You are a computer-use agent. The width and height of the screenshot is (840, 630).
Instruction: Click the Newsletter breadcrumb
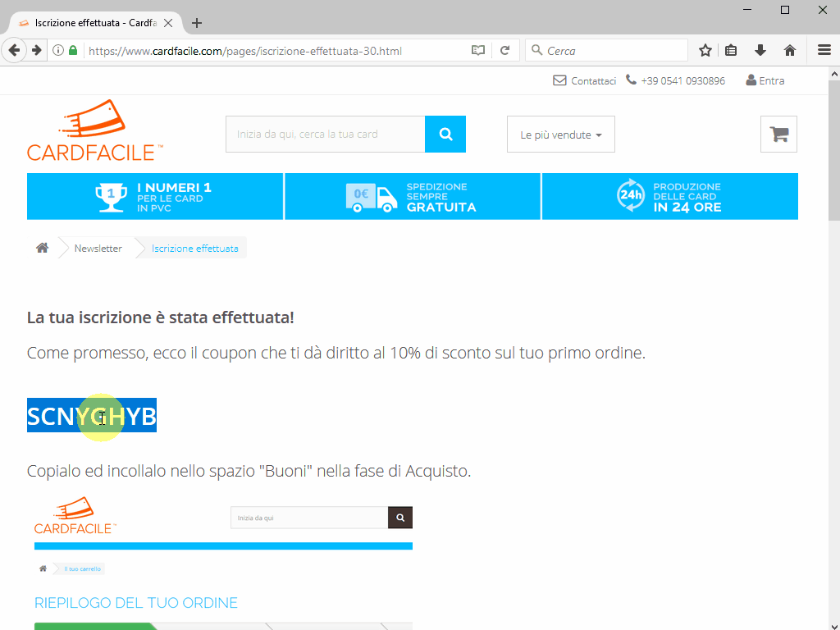coord(98,248)
